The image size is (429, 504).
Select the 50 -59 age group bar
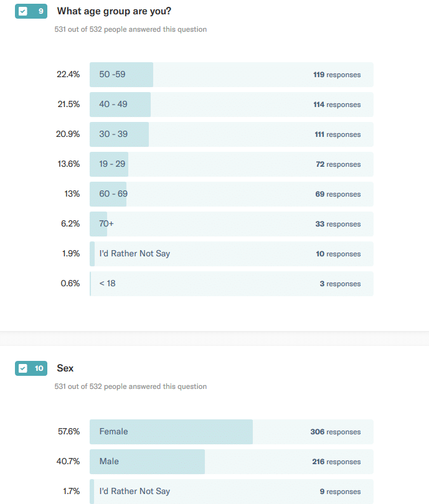(231, 75)
